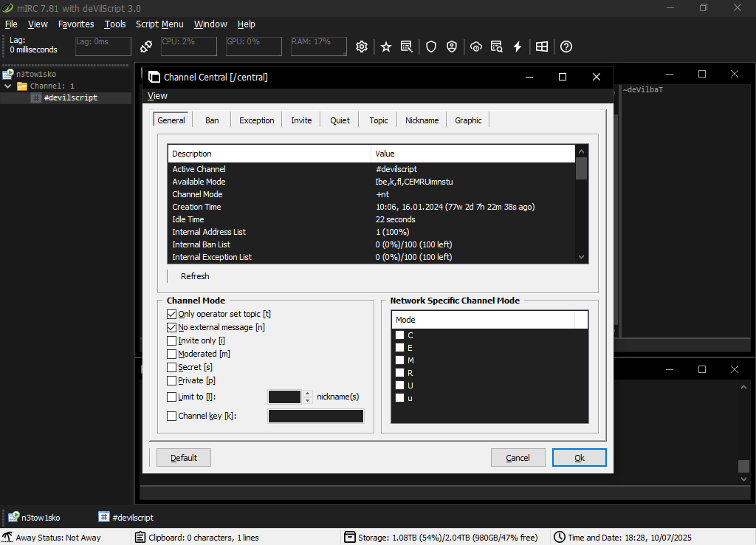Check network mode E
The image size is (756, 545).
(x=399, y=347)
